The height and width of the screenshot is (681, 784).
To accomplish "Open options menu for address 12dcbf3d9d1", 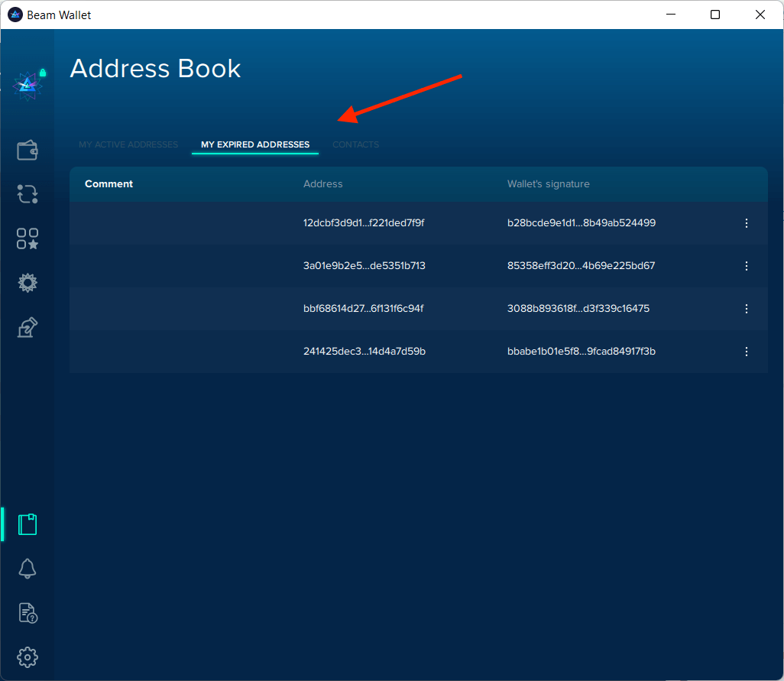I will tap(747, 223).
